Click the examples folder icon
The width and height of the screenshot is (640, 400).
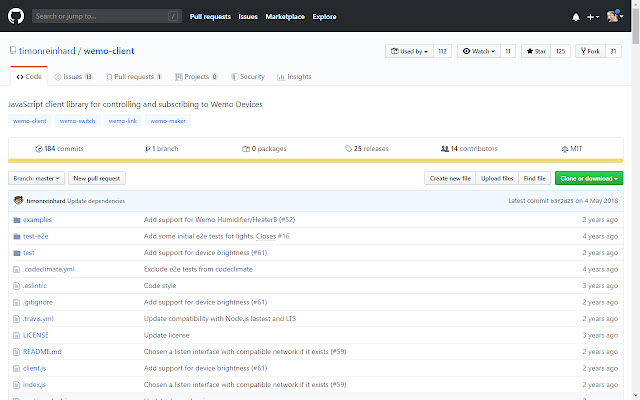16,219
